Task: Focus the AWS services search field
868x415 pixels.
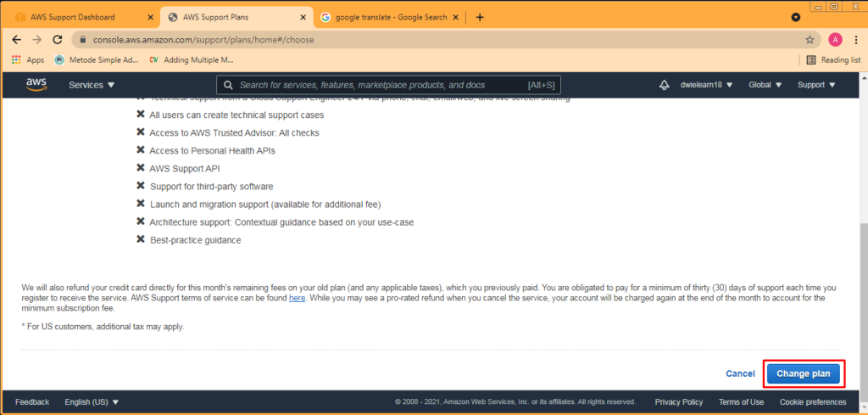Action: 388,86
